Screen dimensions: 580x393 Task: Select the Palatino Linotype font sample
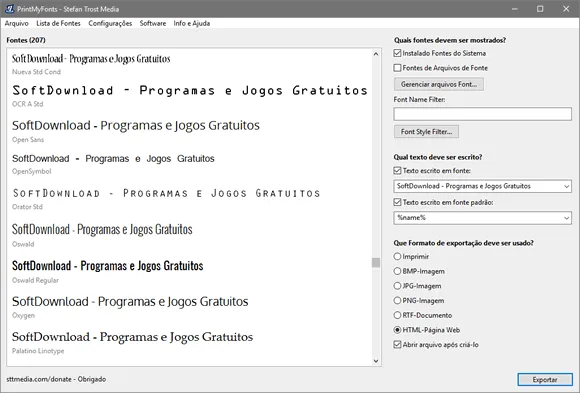(132, 337)
